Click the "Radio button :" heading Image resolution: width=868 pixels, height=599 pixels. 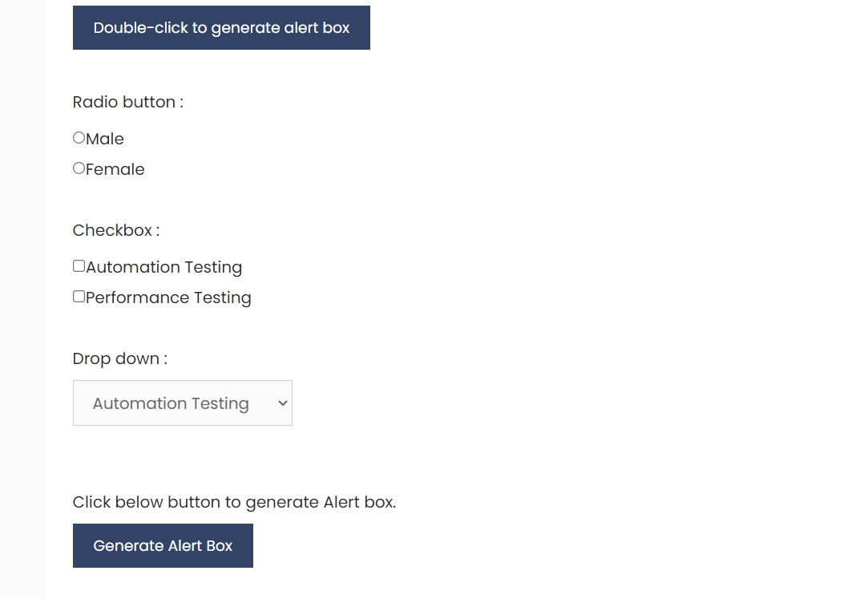[x=128, y=102]
